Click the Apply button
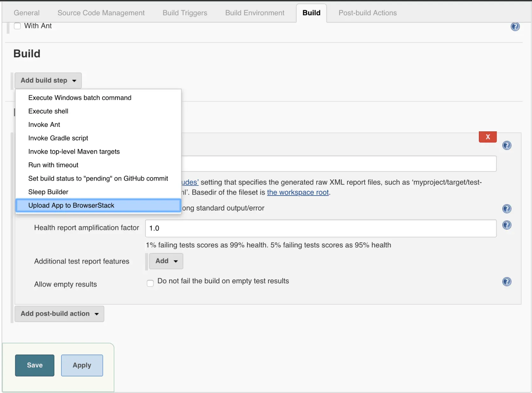This screenshot has height=393, width=532. (x=82, y=365)
